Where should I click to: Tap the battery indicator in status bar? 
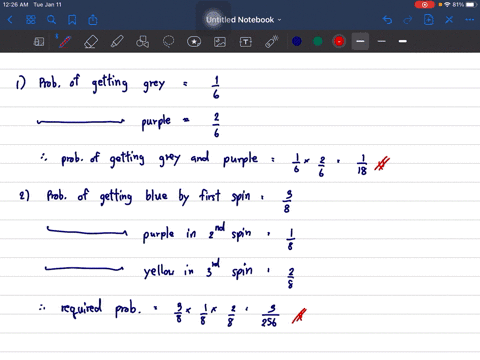[x=471, y=5]
